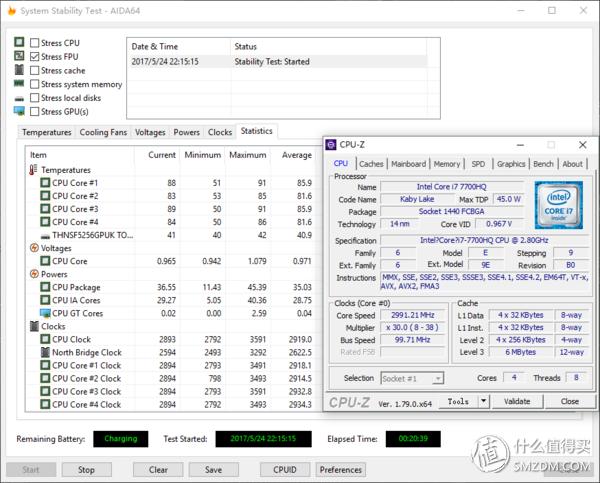Screen dimensions: 600x483
Task: Click the Powers icon in statistics list
Action: [x=32, y=274]
